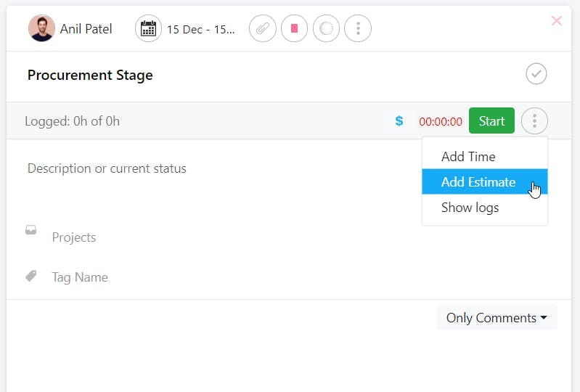Choose Add Estimate menu entry
Viewport: 580px width, 392px height.
click(478, 182)
